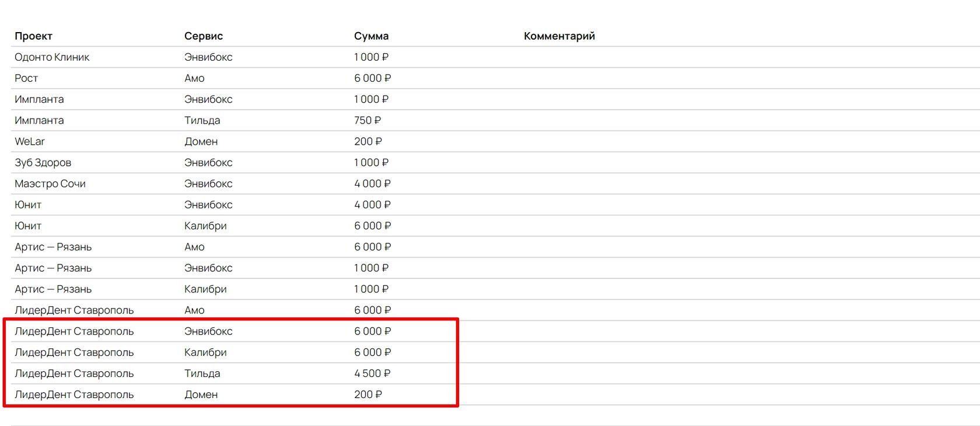Click 1 000 ₽ for Артис — Рязань Калибри
The image size is (980, 426).
pos(371,289)
